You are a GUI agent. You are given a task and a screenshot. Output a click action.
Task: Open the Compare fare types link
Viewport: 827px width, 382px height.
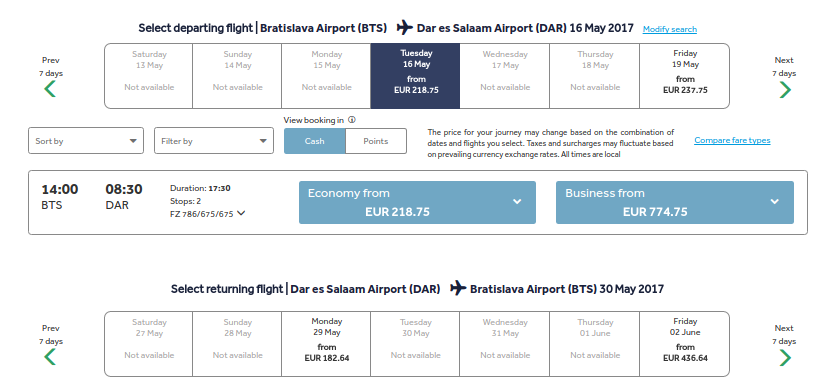(x=732, y=140)
